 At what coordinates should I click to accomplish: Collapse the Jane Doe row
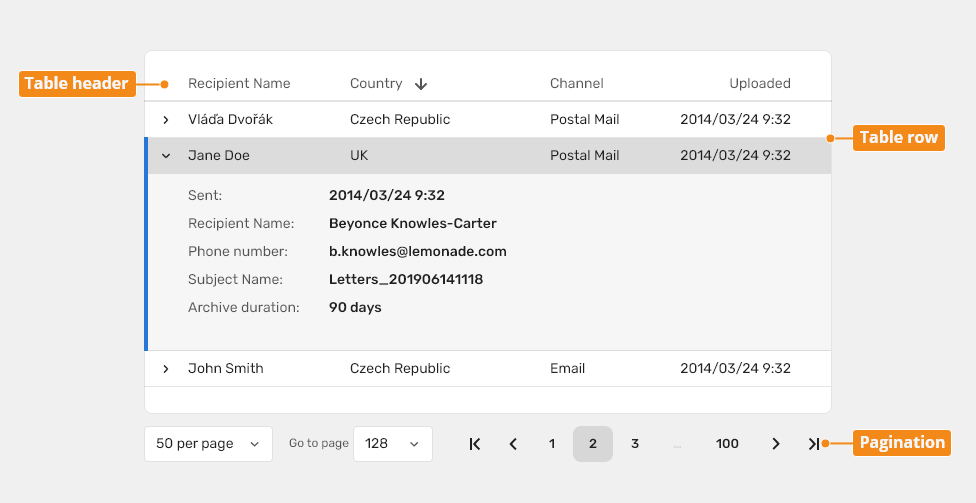pos(166,156)
